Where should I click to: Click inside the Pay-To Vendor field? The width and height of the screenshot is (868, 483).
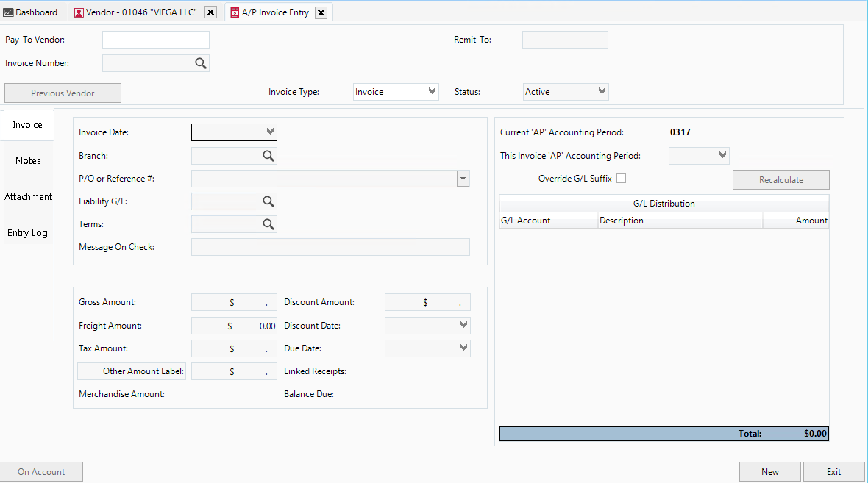coord(155,39)
